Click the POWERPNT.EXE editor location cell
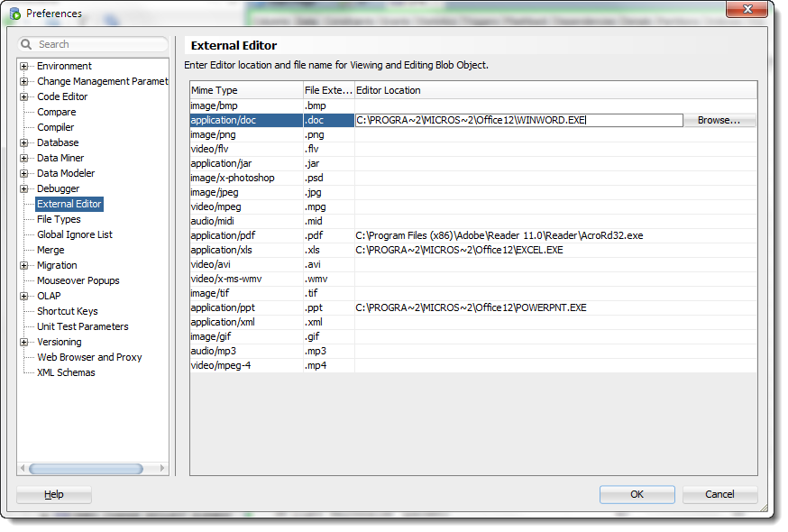 pyautogui.click(x=555, y=307)
